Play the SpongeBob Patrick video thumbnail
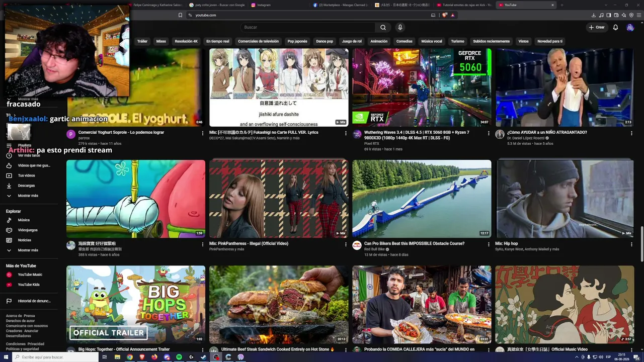This screenshot has height=362, width=644. tap(136, 199)
